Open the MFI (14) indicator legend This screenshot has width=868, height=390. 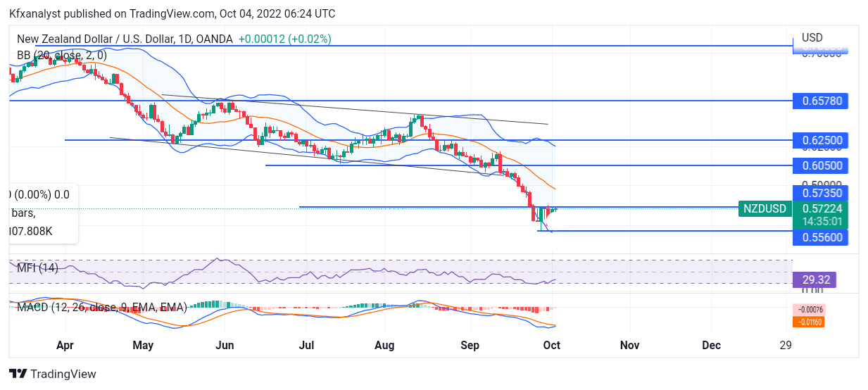[38, 268]
